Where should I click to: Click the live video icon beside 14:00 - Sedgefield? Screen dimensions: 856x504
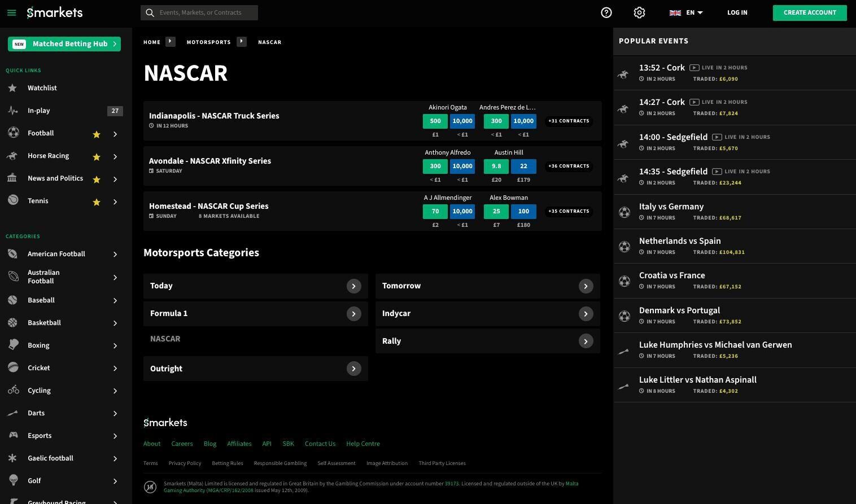(717, 137)
